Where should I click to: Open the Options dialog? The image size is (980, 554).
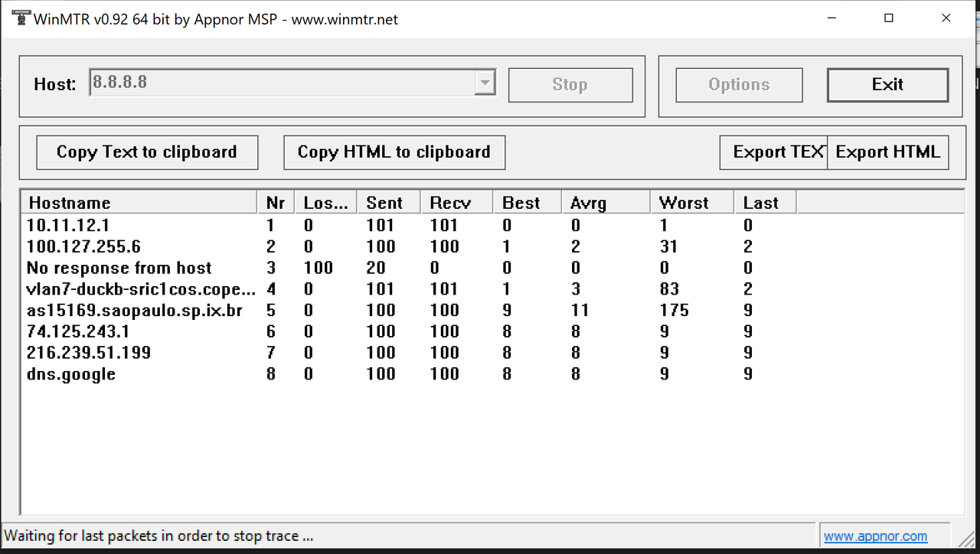pyautogui.click(x=739, y=85)
